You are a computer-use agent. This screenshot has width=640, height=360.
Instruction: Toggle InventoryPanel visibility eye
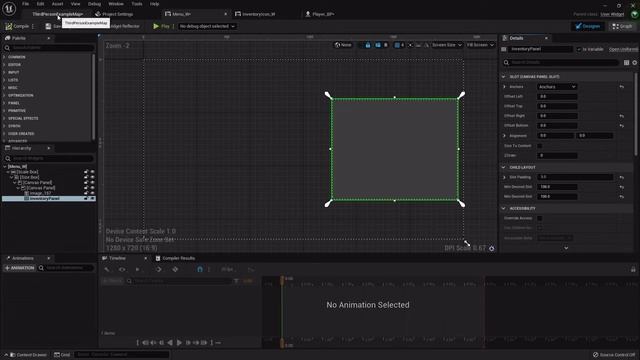[93, 198]
